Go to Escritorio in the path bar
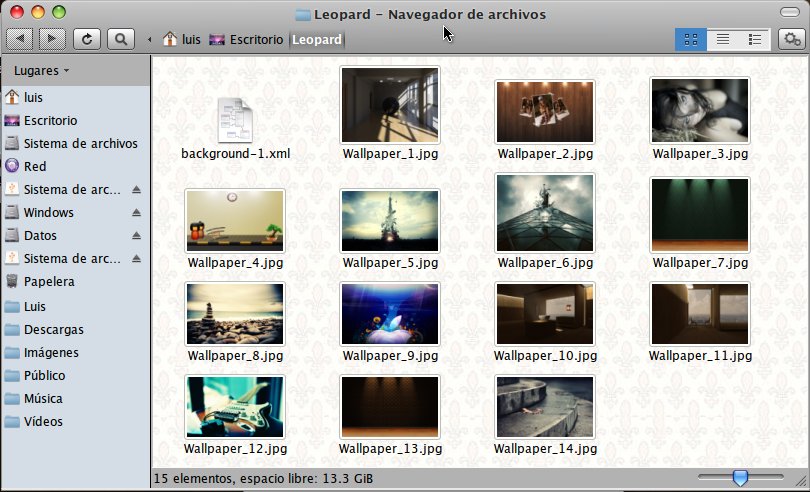This screenshot has width=810, height=492. click(246, 39)
